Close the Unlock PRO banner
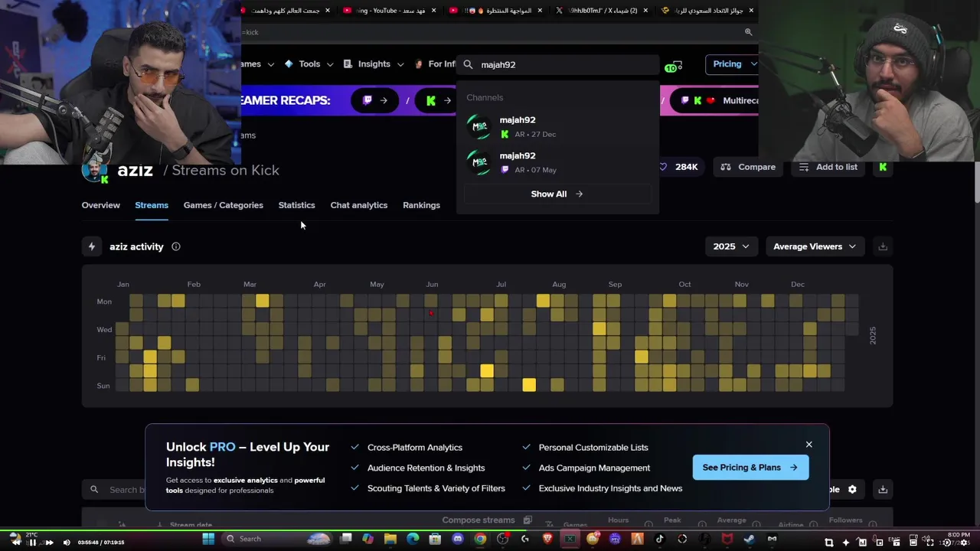 click(808, 445)
